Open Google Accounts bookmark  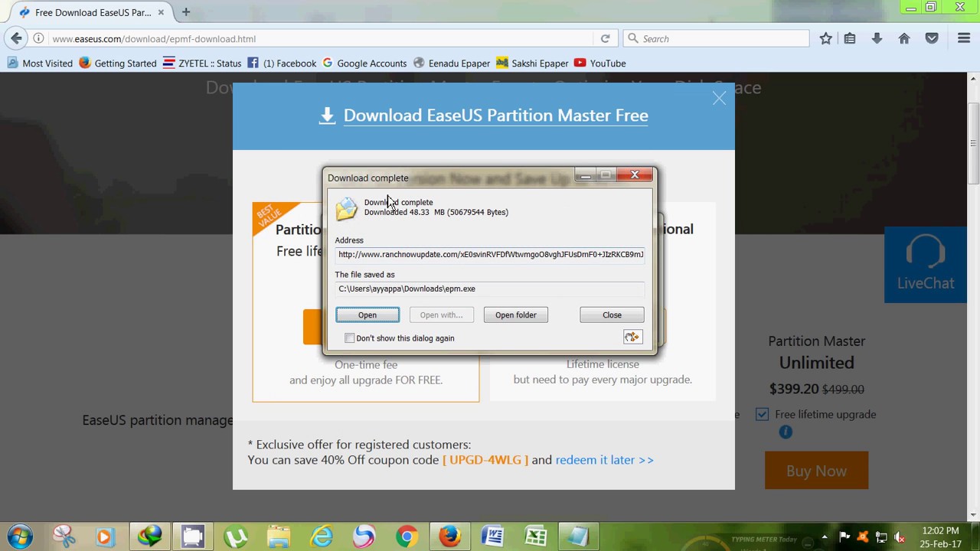point(364,64)
